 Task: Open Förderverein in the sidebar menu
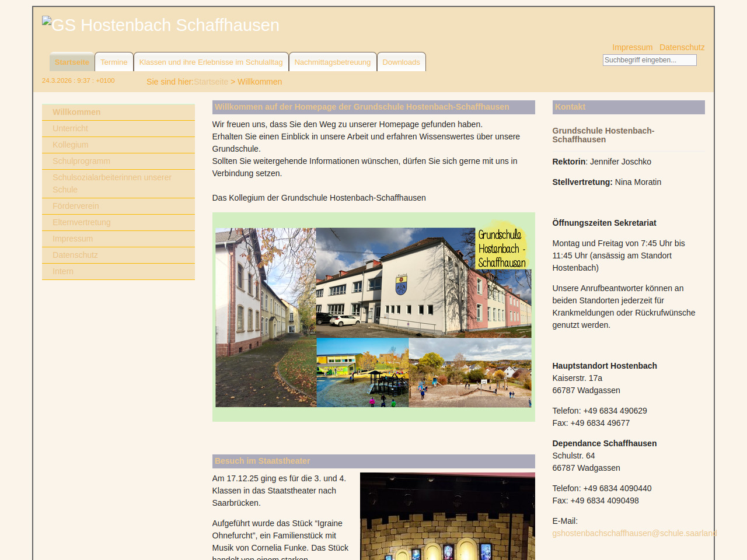[x=76, y=206]
